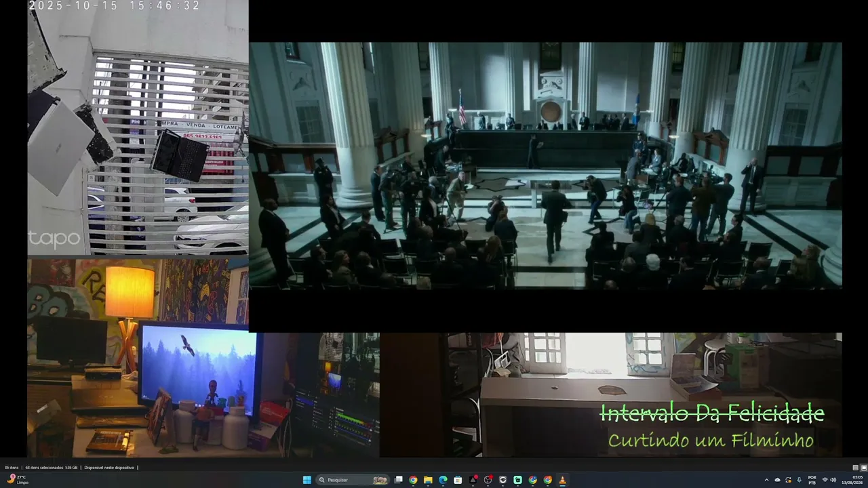
Task: Open the teal green taskbar app
Action: point(517,480)
